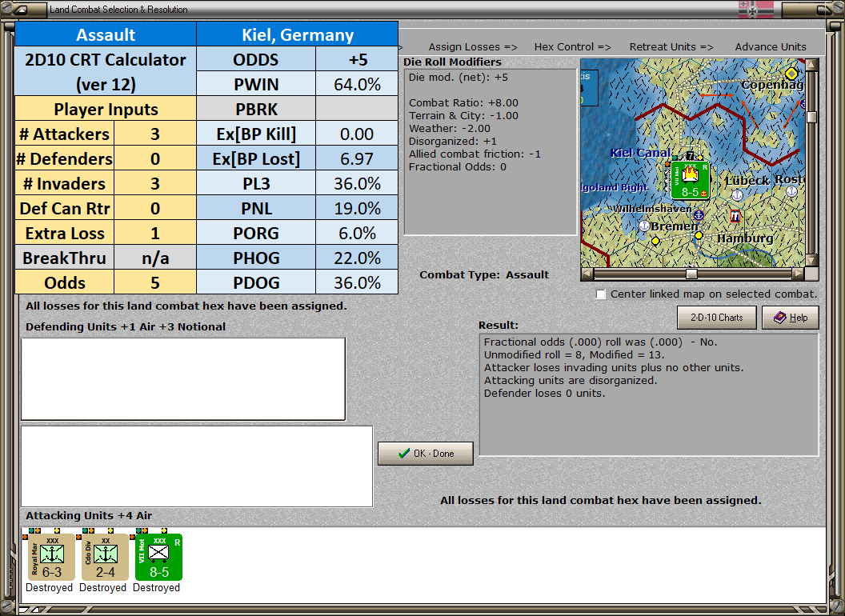The image size is (845, 616).
Task: Click the 'Unmodified roll = 8, Modified = 13.' line
Action: pos(574,354)
